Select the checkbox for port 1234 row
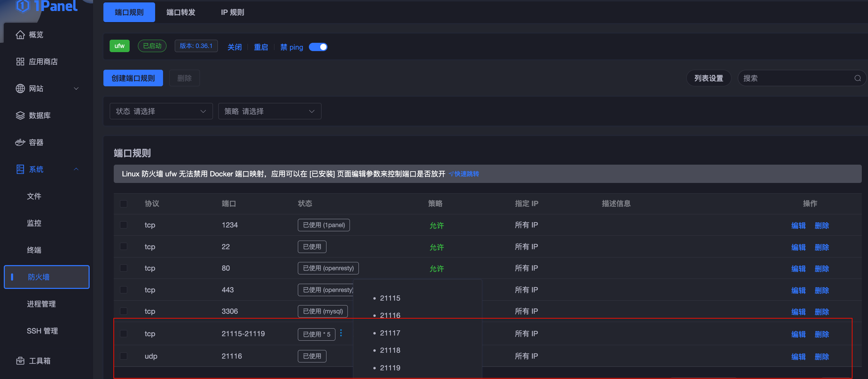This screenshot has height=379, width=868. tap(124, 225)
